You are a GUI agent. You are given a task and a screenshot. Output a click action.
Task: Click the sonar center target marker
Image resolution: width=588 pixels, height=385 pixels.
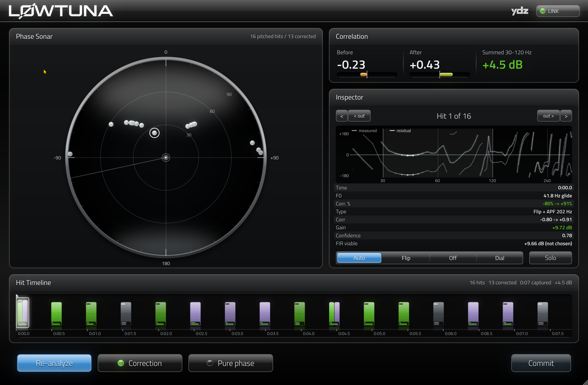pyautogui.click(x=166, y=157)
